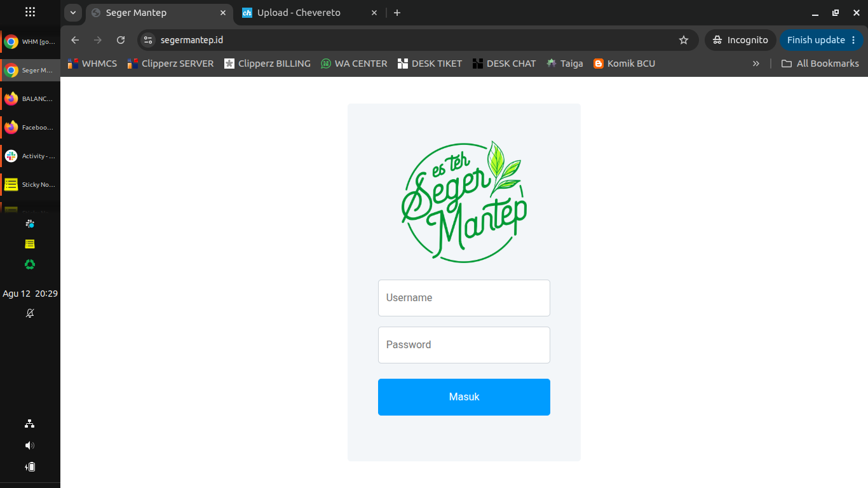The height and width of the screenshot is (488, 868).
Task: Switch to Seger Mantep Chrome window in dock
Action: pyautogui.click(x=30, y=71)
